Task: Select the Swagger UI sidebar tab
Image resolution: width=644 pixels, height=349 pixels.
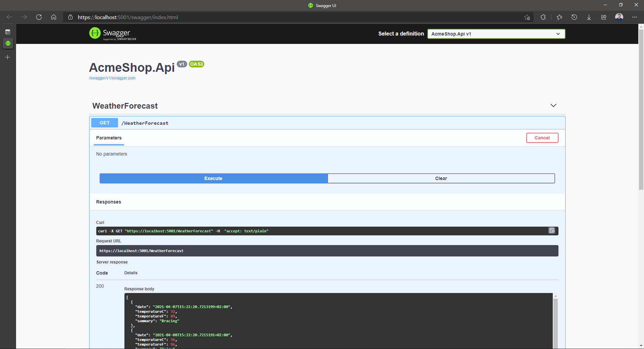Action: click(x=8, y=43)
